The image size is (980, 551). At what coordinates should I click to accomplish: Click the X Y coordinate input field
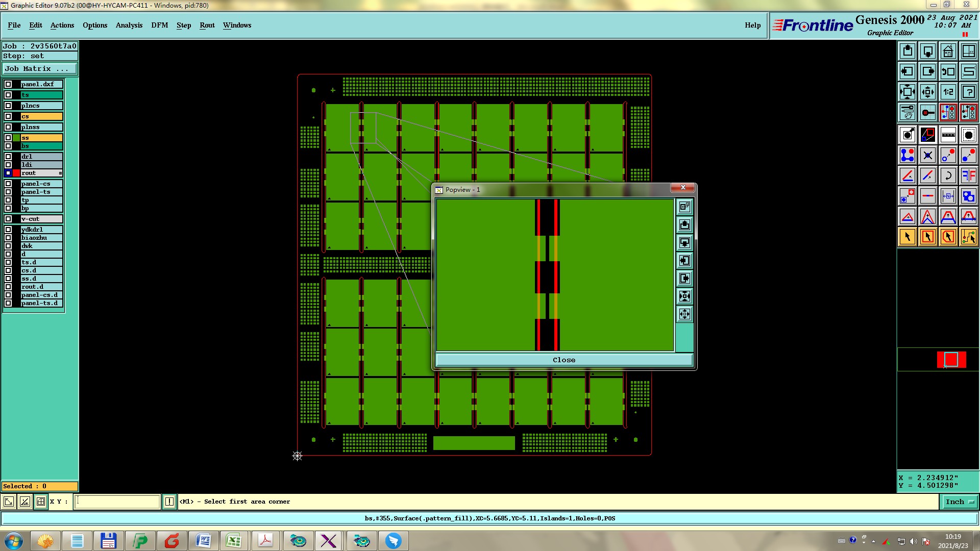[x=117, y=502]
